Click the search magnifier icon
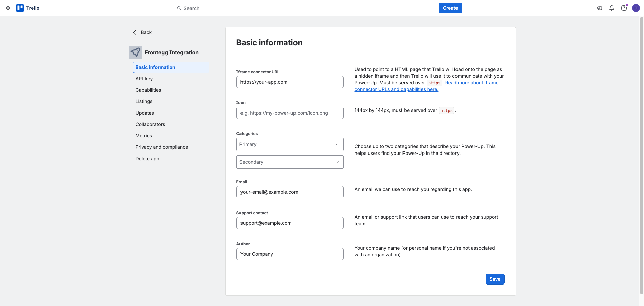 pos(179,8)
